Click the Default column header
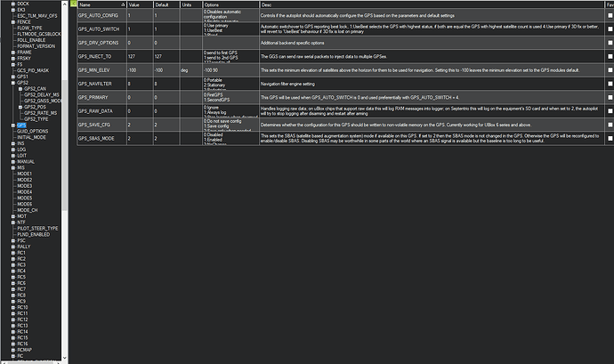The height and width of the screenshot is (364, 614). pos(166,4)
